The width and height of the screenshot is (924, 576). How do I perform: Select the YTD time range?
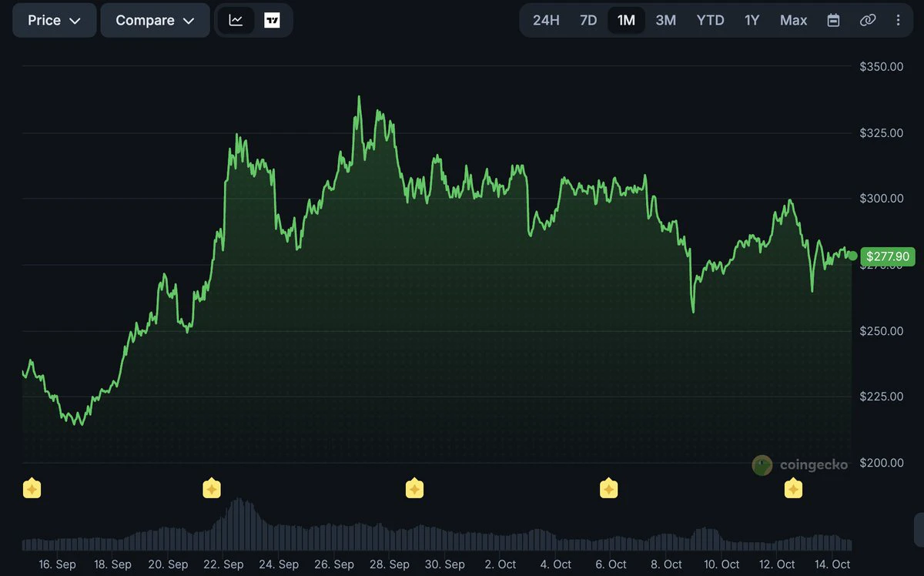[x=710, y=20]
